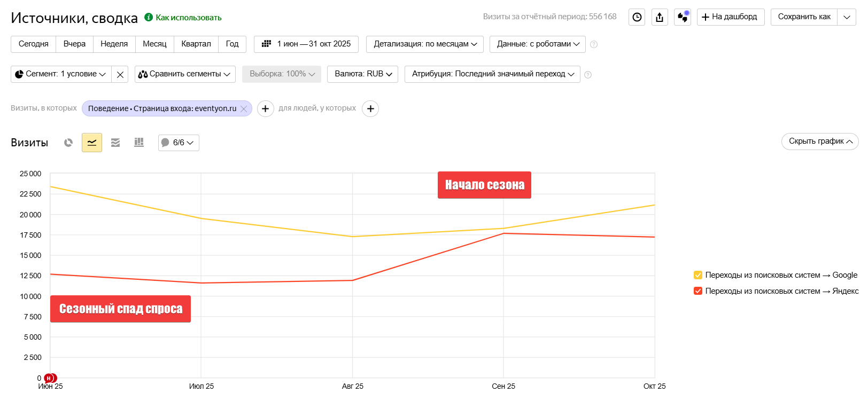Select the Неделя period tab
This screenshot has height=408, width=868.
[114, 44]
